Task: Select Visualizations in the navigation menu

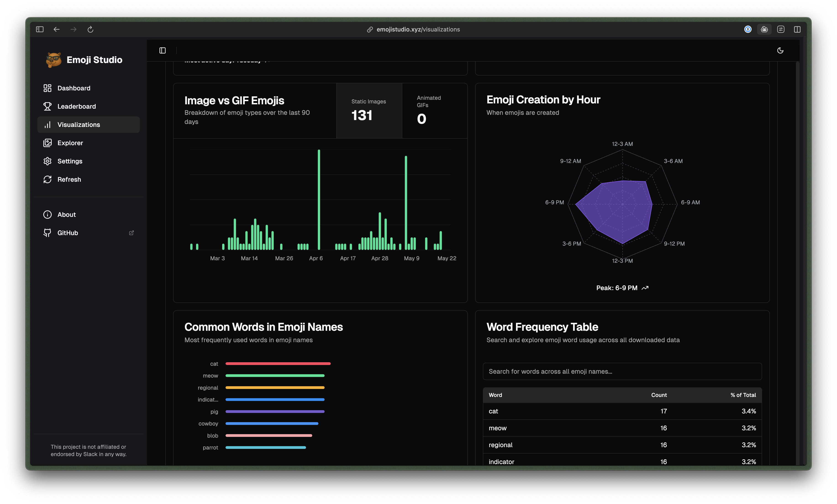Action: [x=79, y=125]
